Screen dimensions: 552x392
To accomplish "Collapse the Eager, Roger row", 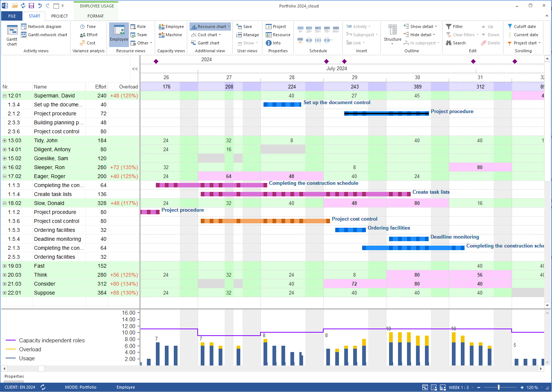I will pos(5,176).
